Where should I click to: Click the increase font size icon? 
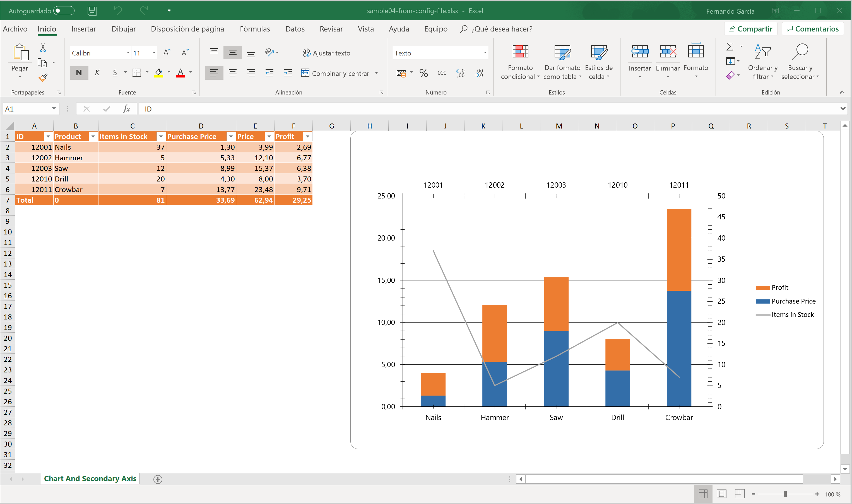pos(167,53)
